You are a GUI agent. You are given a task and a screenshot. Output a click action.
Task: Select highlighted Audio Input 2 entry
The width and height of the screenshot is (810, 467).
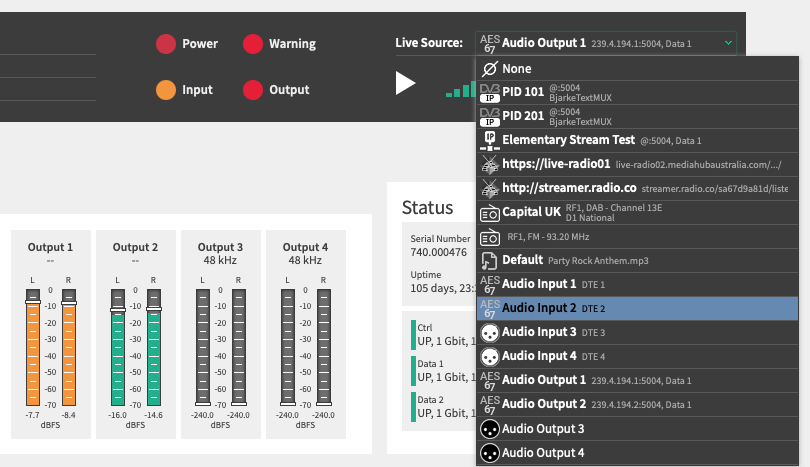553,308
